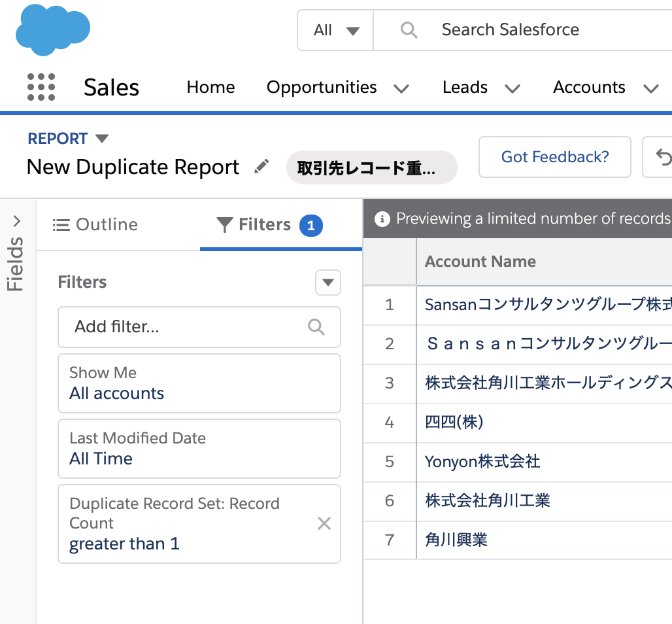Click the report type pill 取引先レコード重...
This screenshot has width=672, height=624.
pos(371,167)
